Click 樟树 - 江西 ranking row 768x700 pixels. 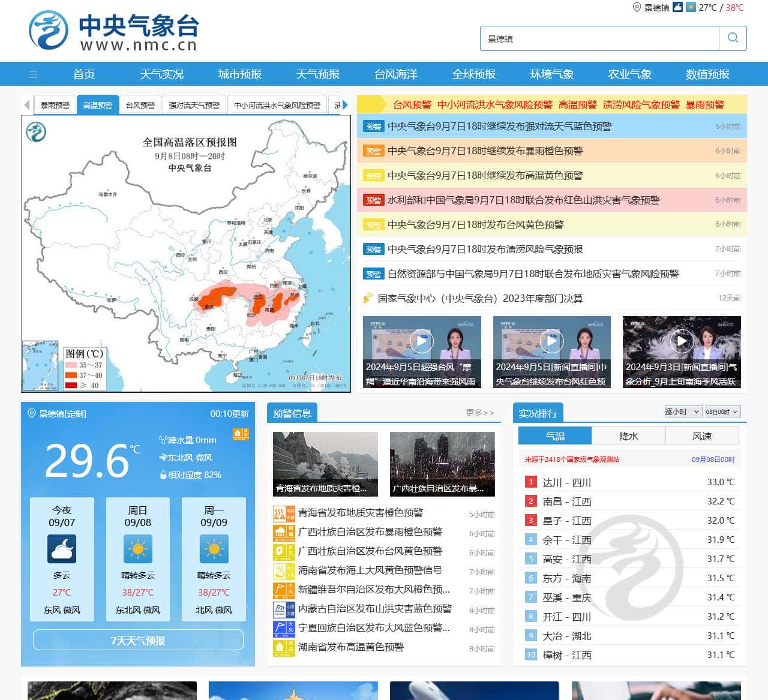(x=630, y=655)
